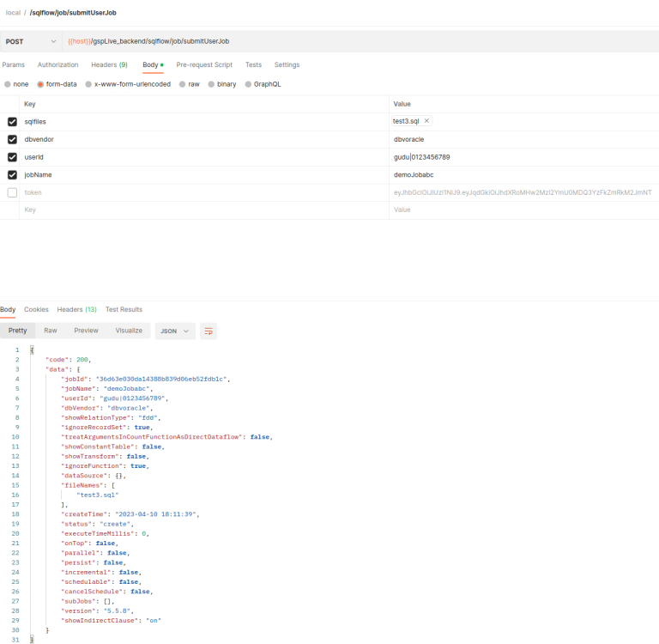
Task: Switch response view to Visualize
Action: pos(129,331)
